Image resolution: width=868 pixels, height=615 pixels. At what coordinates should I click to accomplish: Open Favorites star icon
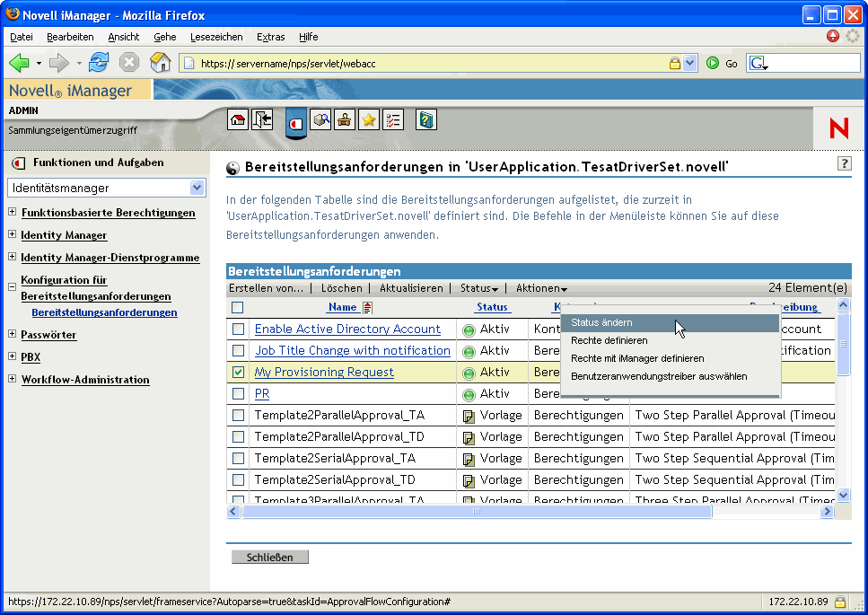pos(369,119)
